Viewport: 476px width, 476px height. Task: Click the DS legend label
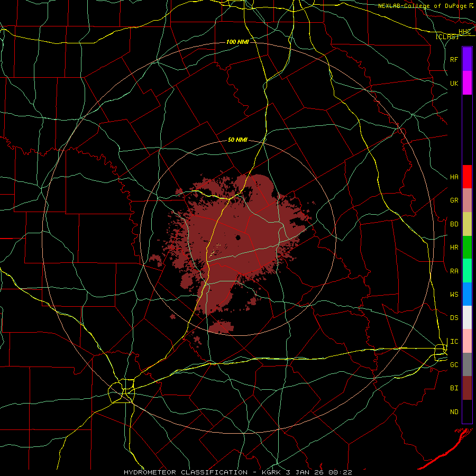click(x=454, y=318)
